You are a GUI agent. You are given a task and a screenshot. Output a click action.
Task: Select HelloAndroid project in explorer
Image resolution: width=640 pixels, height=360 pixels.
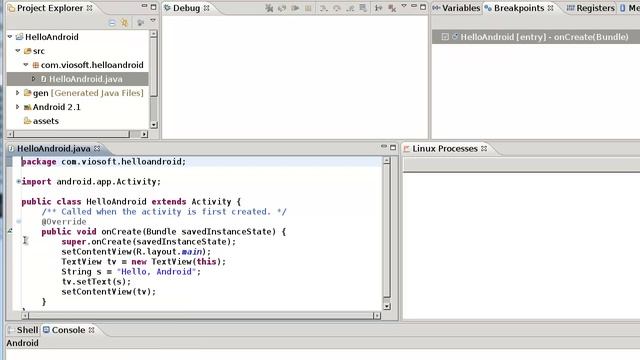[x=52, y=37]
